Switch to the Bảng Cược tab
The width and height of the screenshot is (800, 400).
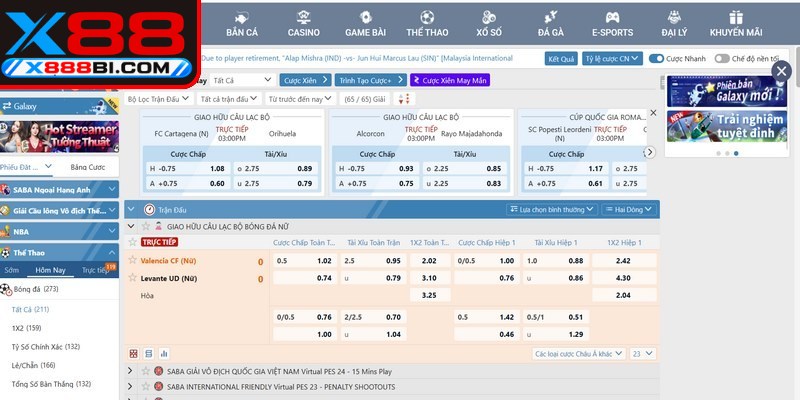(88, 167)
